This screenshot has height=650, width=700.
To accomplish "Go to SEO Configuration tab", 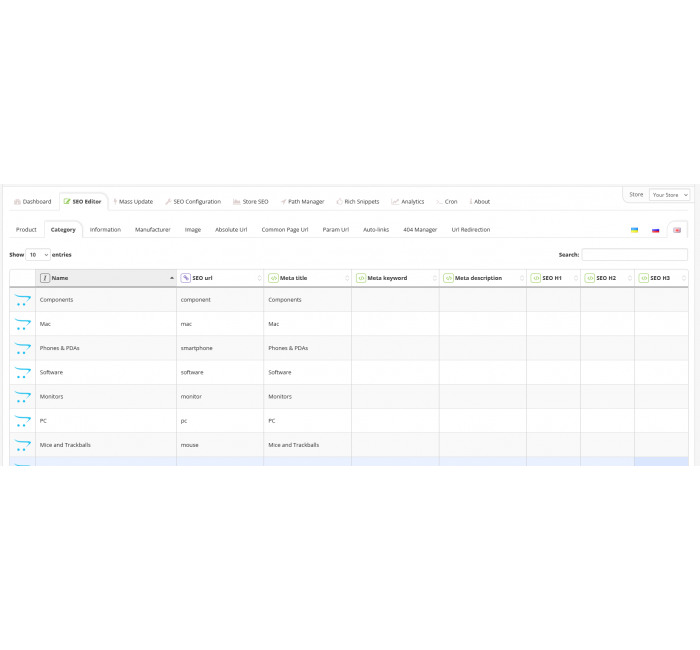I will (x=193, y=202).
